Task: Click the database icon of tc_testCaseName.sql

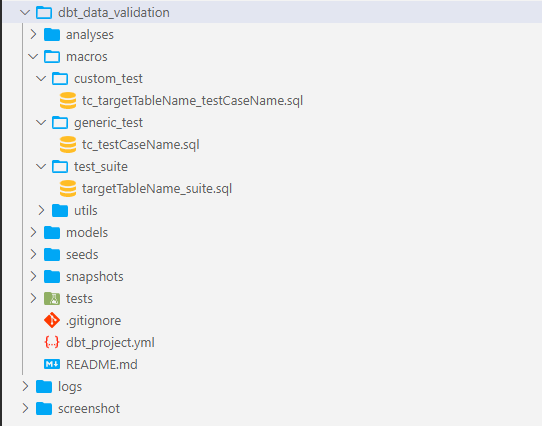Action: pos(68,145)
